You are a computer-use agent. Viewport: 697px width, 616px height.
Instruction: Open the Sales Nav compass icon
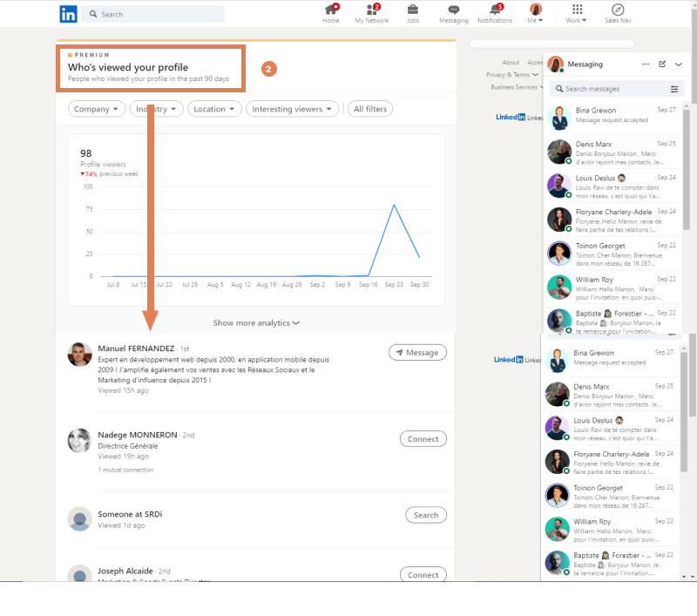618,14
